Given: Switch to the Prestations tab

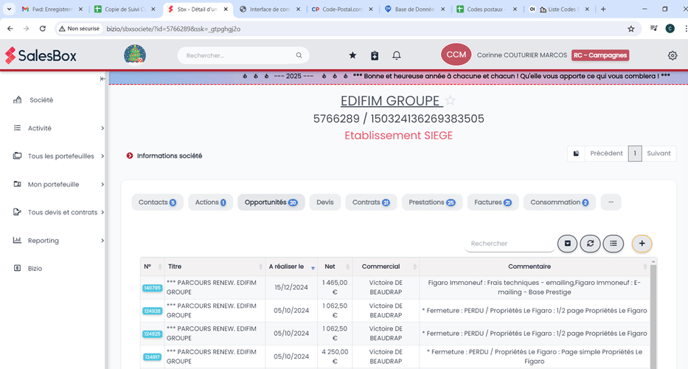Looking at the screenshot, I should pos(432,202).
